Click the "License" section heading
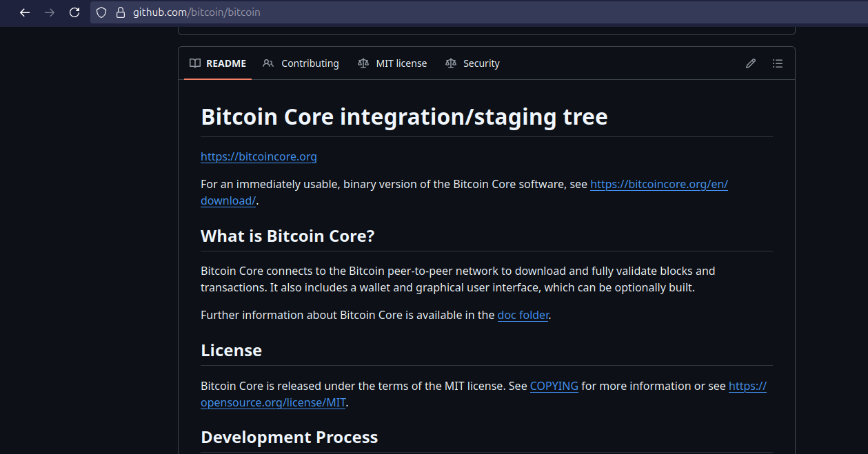868x454 pixels. 231,350
